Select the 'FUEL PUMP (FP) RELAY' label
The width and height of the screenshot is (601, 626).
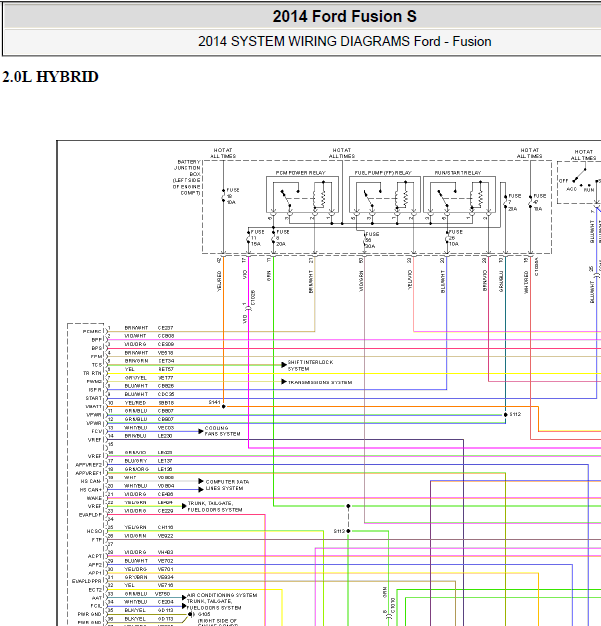click(383, 173)
